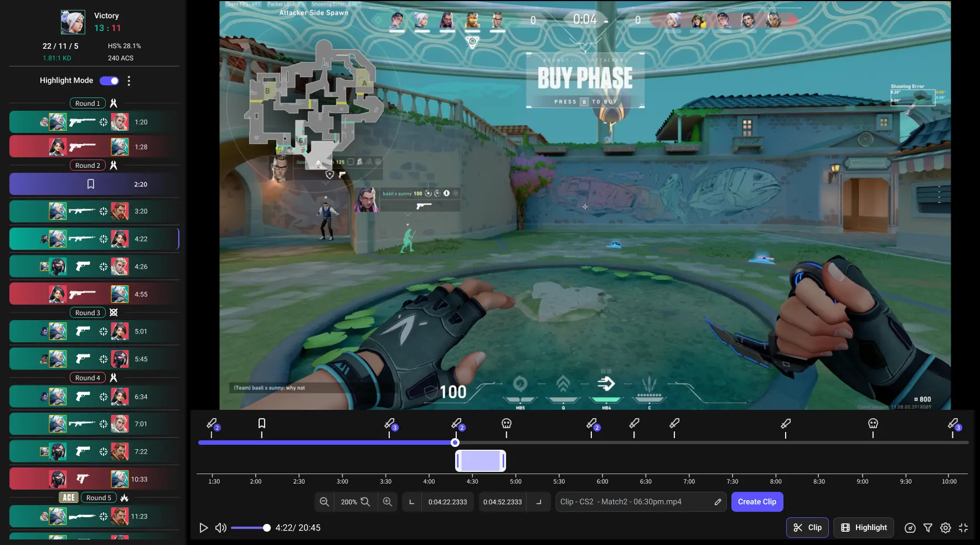Screen dimensions: 980x545
Task: Select the Round 2 label
Action: (x=87, y=165)
